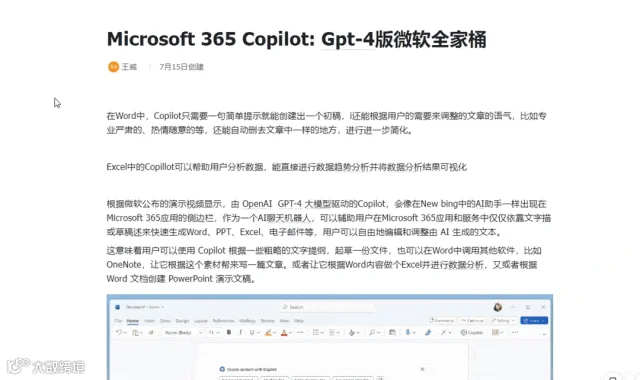Click the paragraph alignment icon in Word ribbon

(x=332, y=333)
